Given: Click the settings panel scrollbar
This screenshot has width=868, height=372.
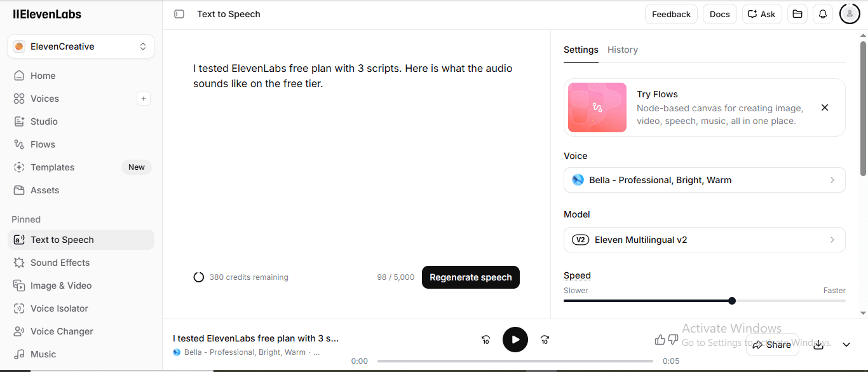Looking at the screenshot, I should pos(863,109).
